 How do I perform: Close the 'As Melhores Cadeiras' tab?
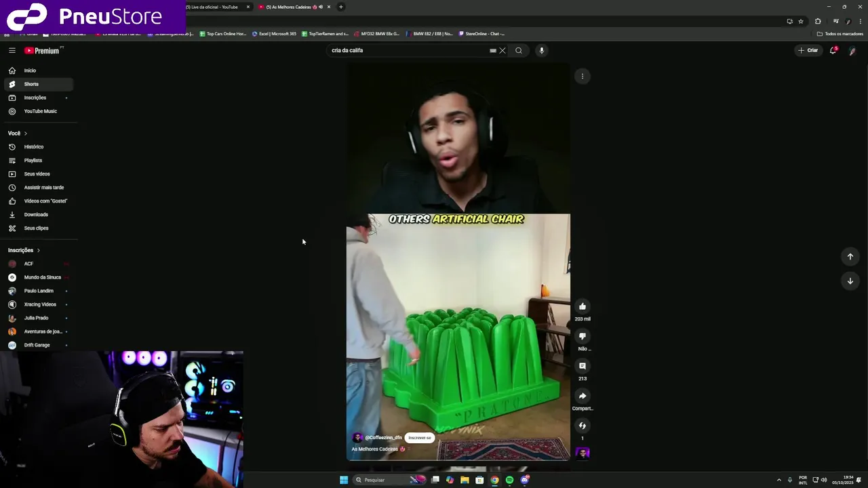(x=329, y=7)
